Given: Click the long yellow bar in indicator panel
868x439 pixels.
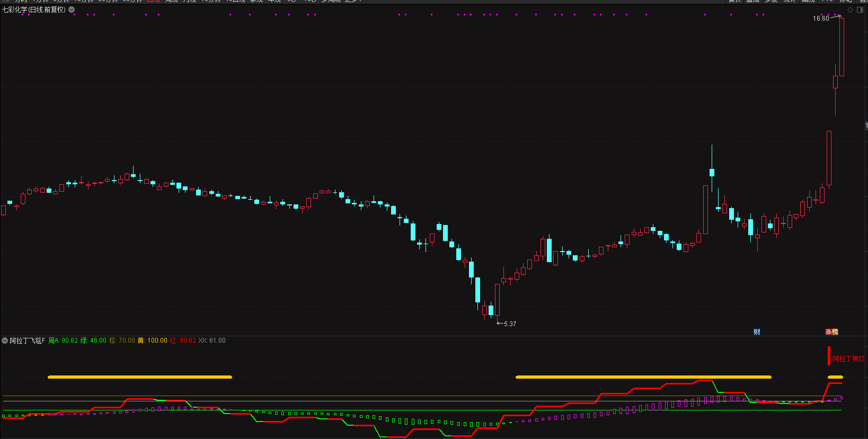Looking at the screenshot, I should (643, 377).
